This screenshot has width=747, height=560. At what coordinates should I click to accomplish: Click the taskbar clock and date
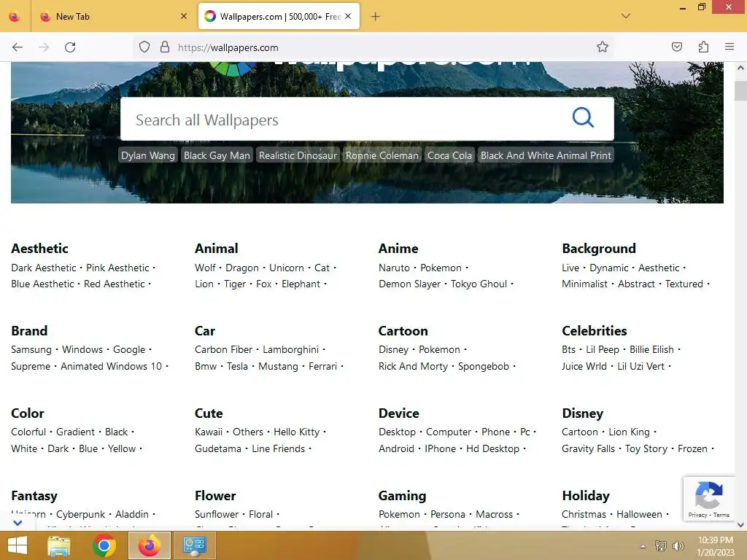[x=715, y=545]
